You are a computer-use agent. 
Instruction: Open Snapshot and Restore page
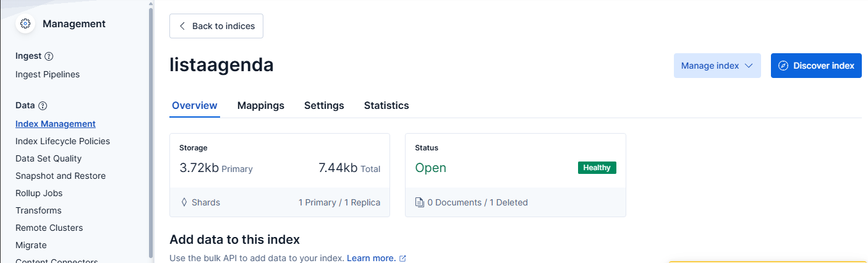click(x=61, y=176)
